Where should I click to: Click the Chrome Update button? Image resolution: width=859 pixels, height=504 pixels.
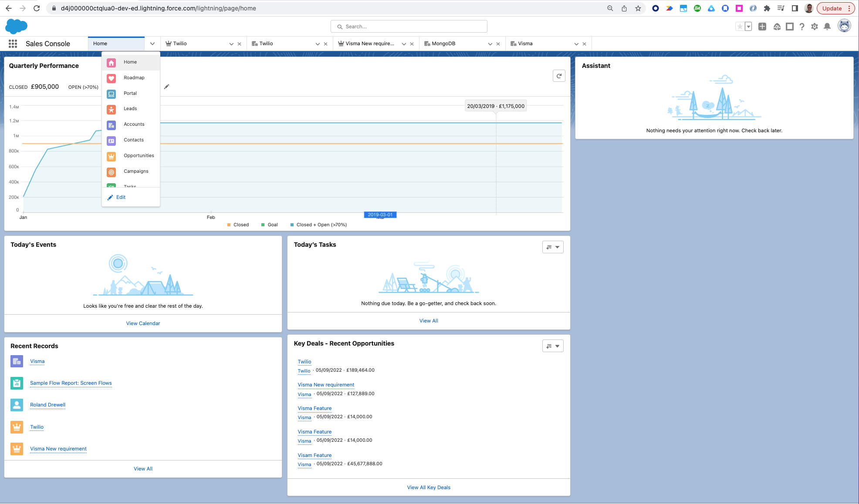coord(835,8)
